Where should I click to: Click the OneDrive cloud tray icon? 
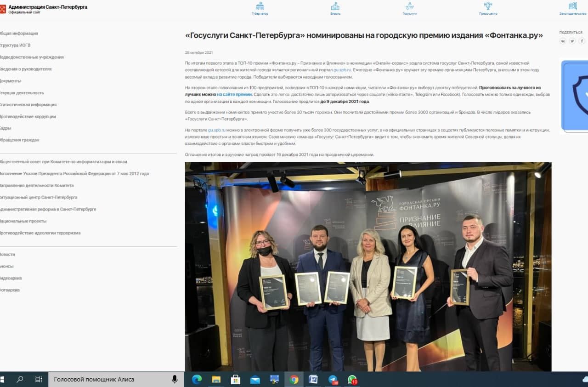(x=585, y=379)
